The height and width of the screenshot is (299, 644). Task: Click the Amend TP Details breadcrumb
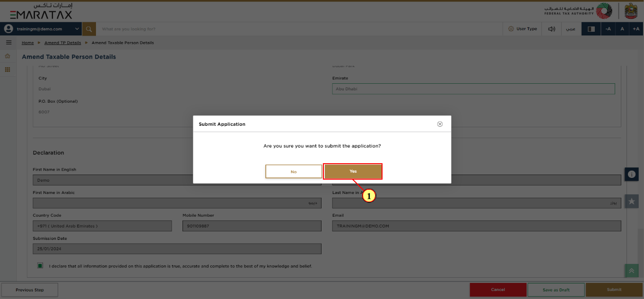[x=62, y=43]
